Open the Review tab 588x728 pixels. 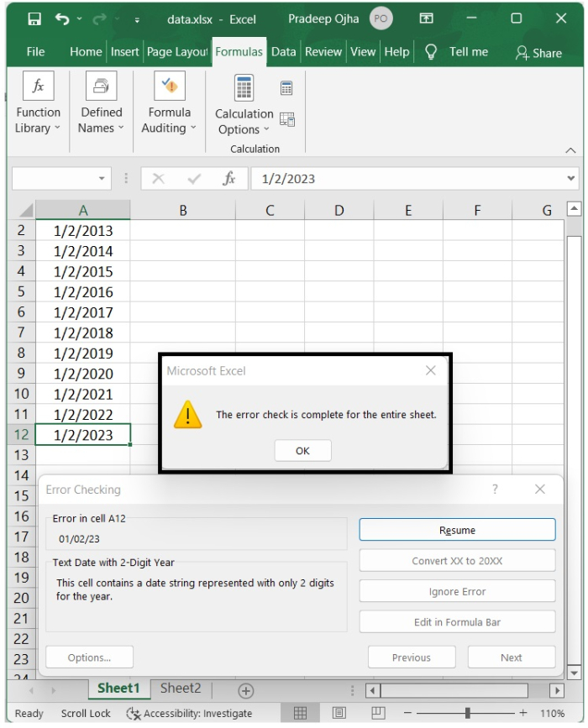(x=323, y=51)
